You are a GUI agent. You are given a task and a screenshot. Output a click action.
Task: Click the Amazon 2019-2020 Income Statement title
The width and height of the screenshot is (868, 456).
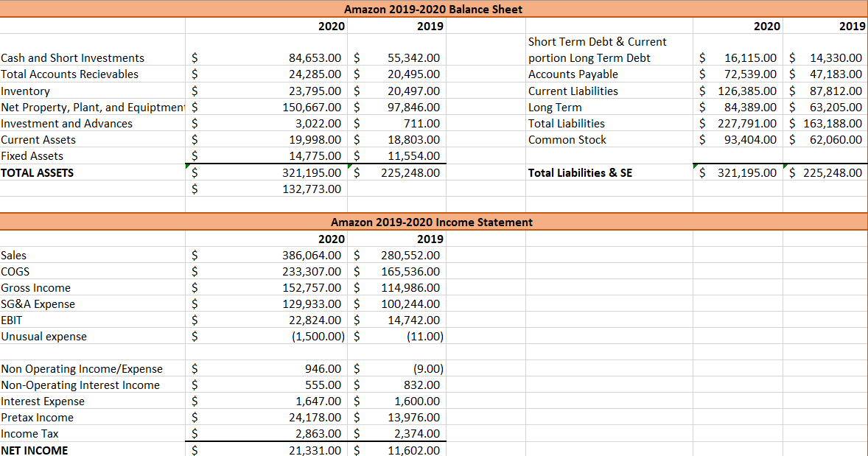click(x=433, y=222)
